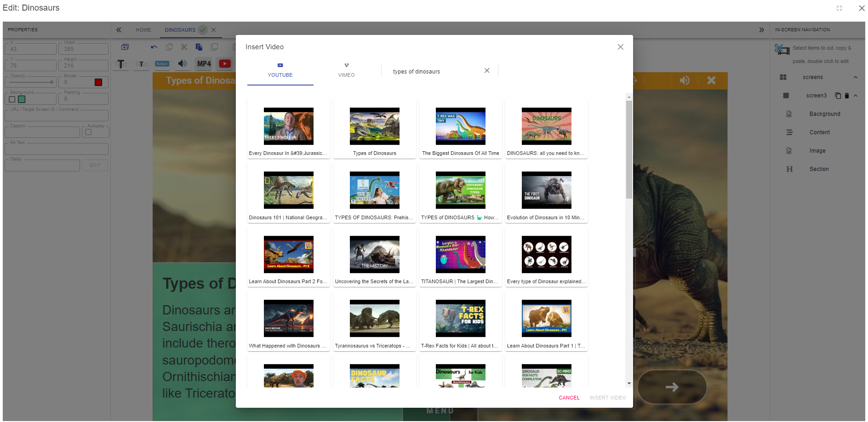Click the MP4 video insert icon
The height and width of the screenshot is (422, 868).
(204, 64)
